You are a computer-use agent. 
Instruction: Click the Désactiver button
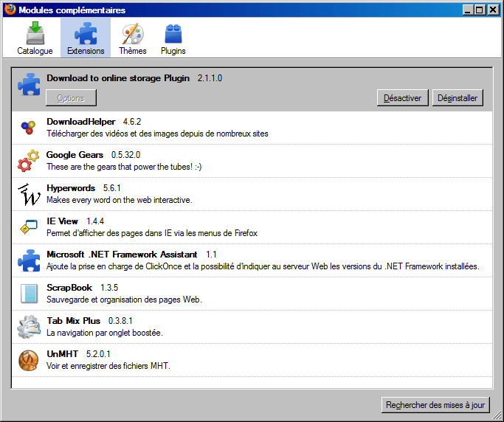click(402, 97)
